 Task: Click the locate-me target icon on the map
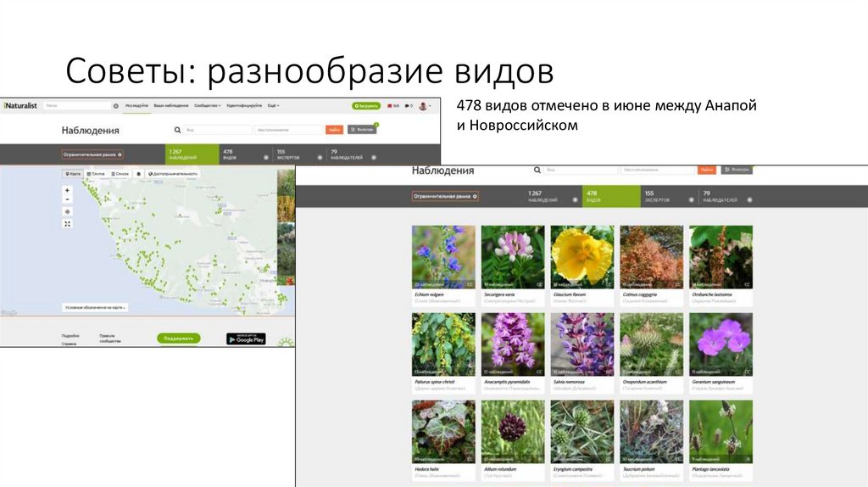pos(68,211)
